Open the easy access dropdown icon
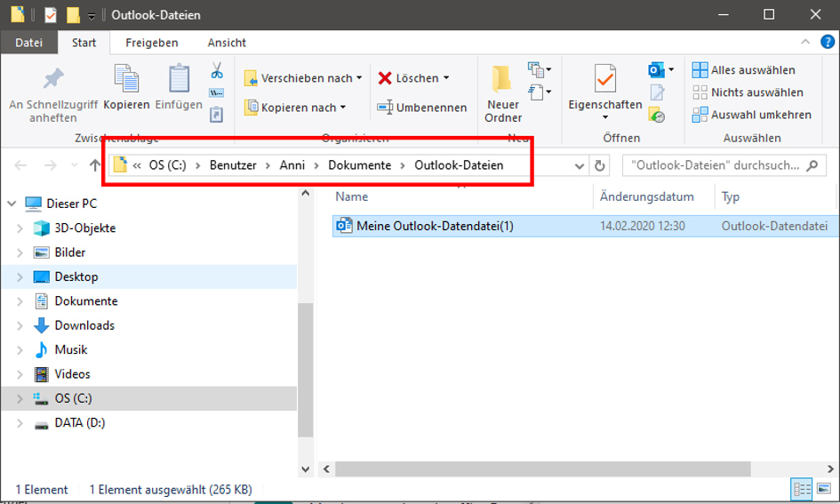Viewport: 840px width, 504px height. (539, 92)
